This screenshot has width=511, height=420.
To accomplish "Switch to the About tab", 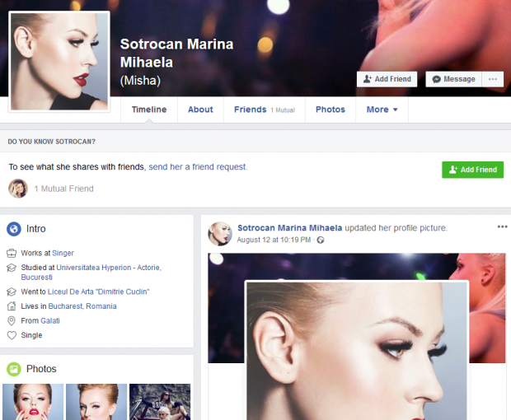I will pyautogui.click(x=200, y=110).
